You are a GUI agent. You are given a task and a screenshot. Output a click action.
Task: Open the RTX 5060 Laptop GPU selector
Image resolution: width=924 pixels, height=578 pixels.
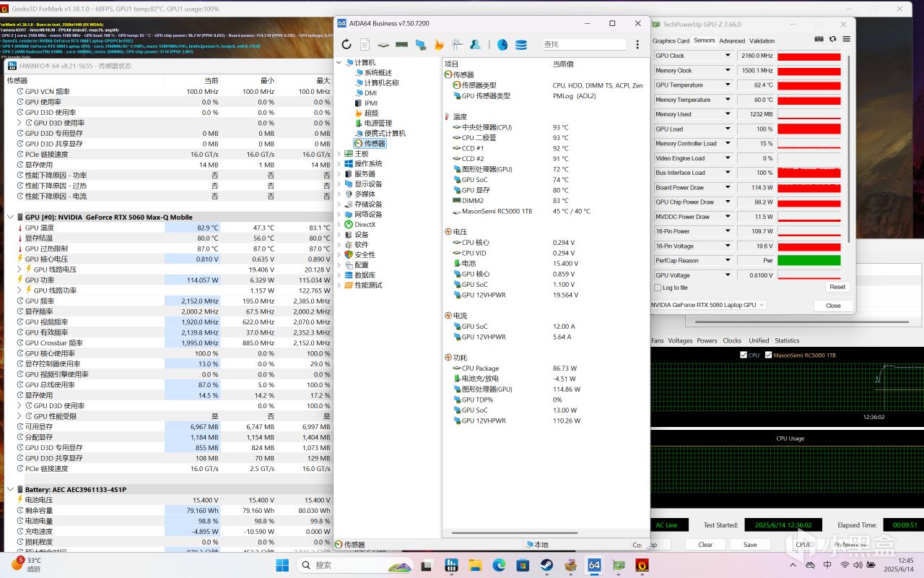tap(707, 305)
